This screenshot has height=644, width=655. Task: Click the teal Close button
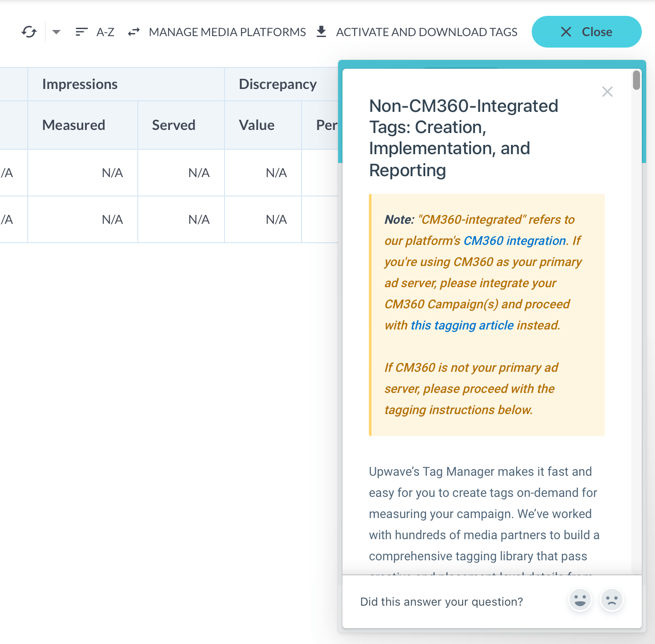point(586,32)
